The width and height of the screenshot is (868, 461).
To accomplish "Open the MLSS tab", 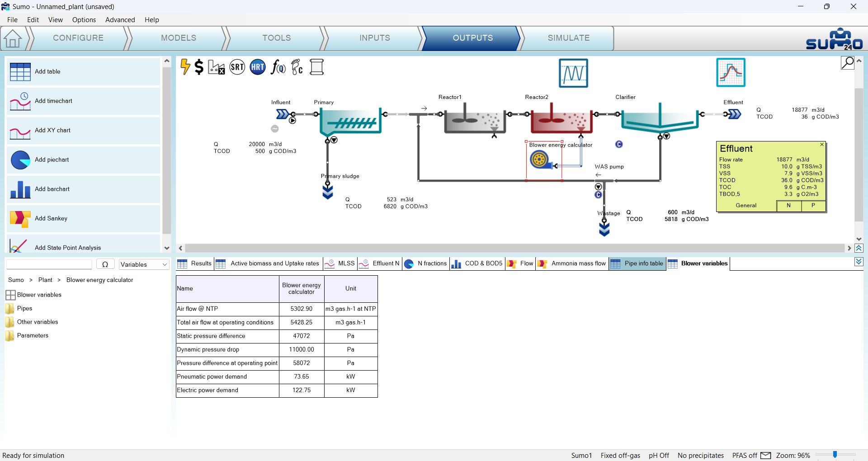I will click(340, 263).
